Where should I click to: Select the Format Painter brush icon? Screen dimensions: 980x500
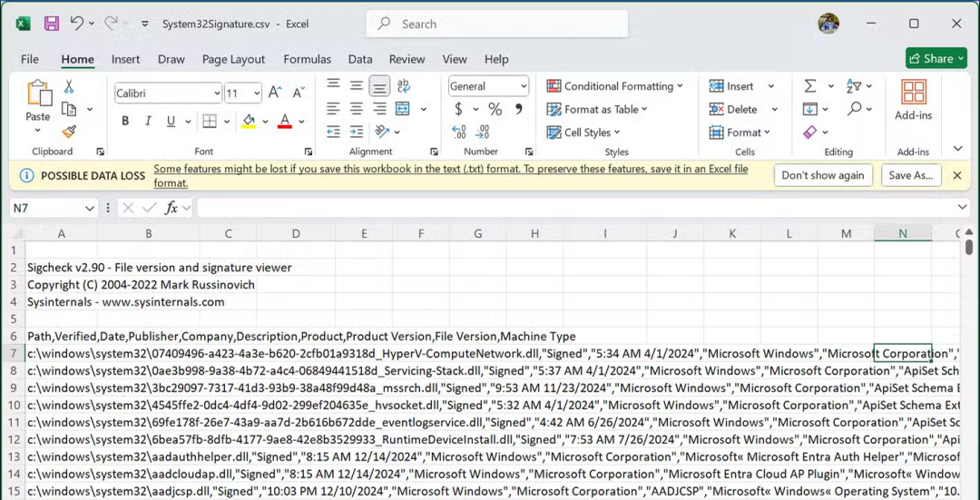pyautogui.click(x=69, y=132)
